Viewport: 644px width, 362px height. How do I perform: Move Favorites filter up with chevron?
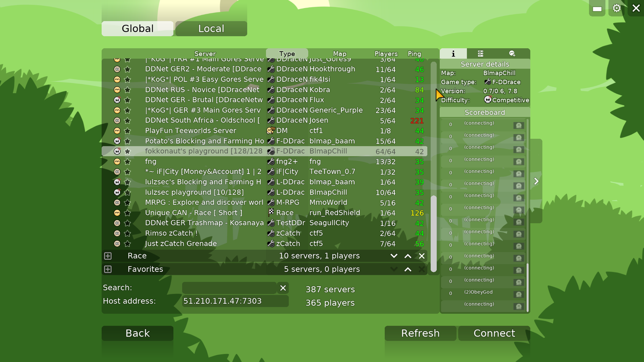(408, 269)
